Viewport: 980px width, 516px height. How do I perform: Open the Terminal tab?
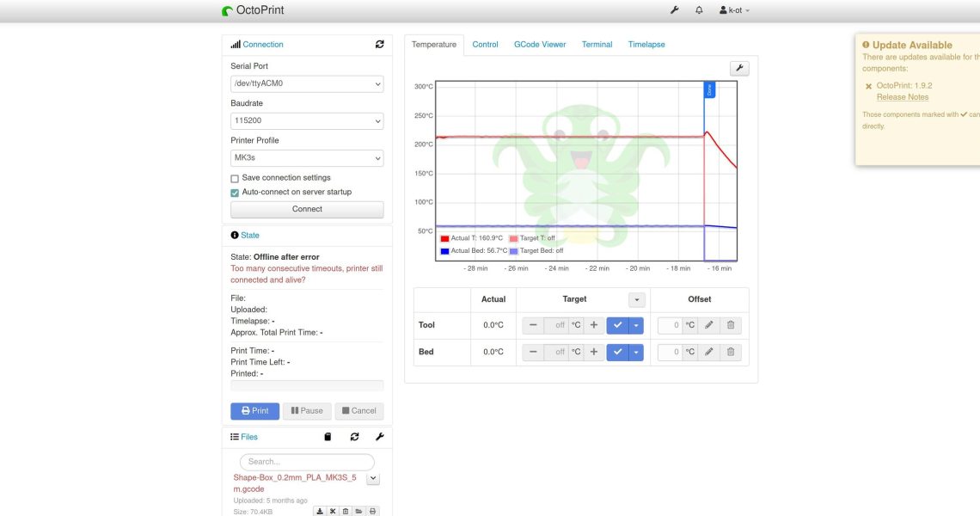point(597,45)
